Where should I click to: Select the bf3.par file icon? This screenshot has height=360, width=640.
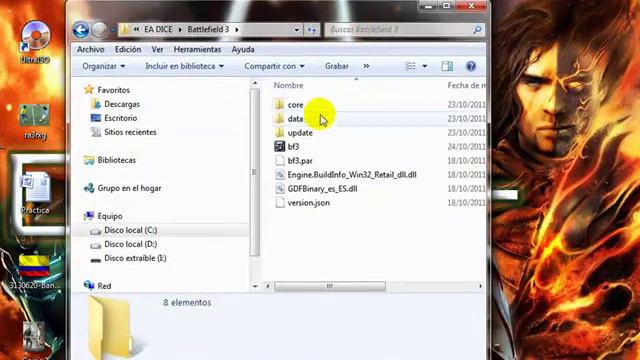coord(280,160)
